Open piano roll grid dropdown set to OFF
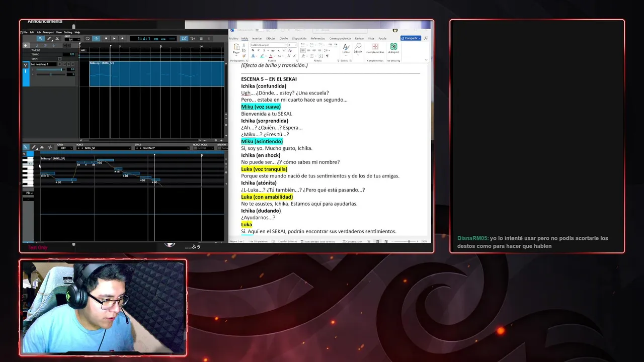The width and height of the screenshot is (644, 362). pyautogui.click(x=65, y=148)
